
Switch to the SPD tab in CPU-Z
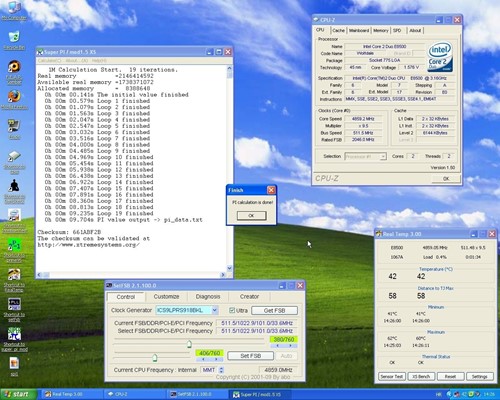coord(397,30)
